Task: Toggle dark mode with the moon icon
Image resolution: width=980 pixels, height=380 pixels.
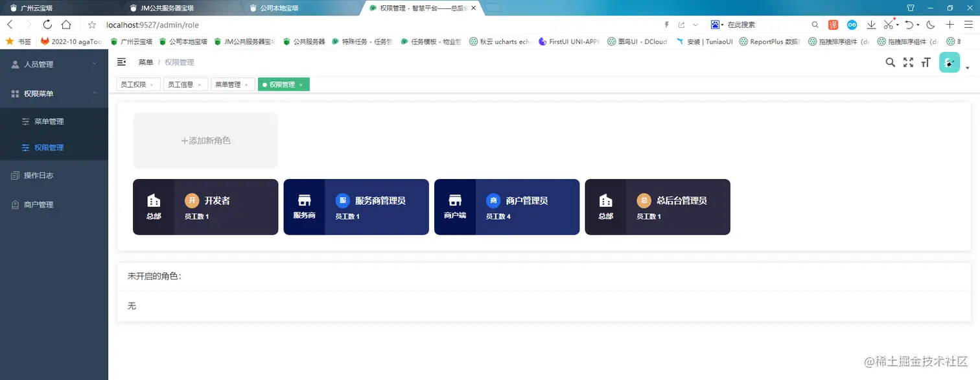Action: click(x=930, y=24)
